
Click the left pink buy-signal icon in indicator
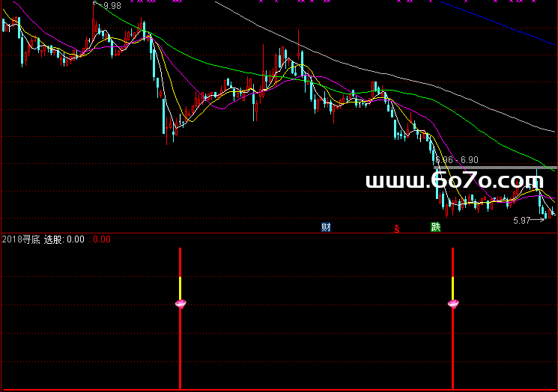point(181,303)
